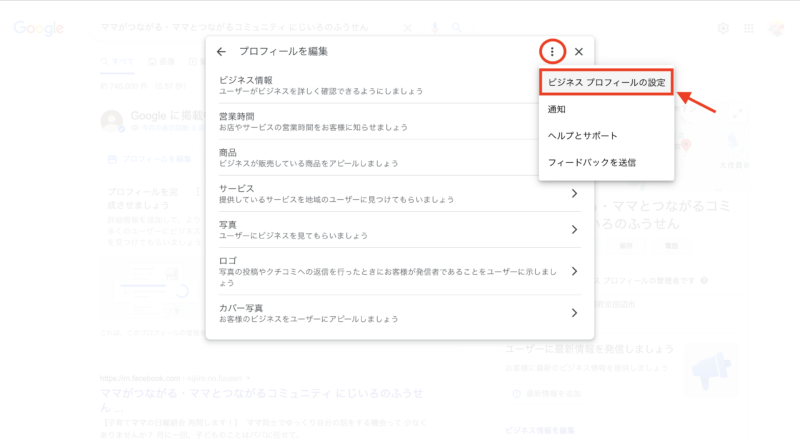The height and width of the screenshot is (439, 800).
Task: Click the サービス title text
Action: [236, 188]
